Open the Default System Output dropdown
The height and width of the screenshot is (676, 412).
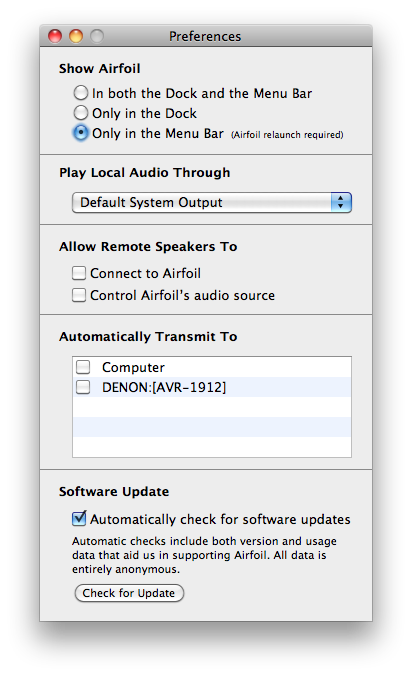point(212,202)
